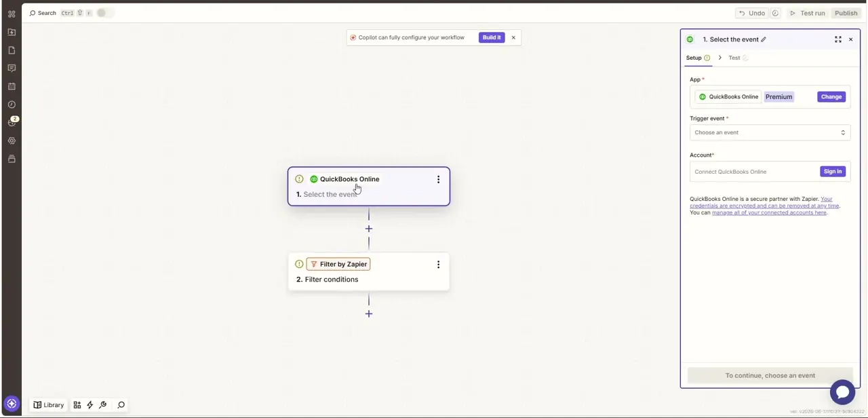Click the pencil rename icon in panel header
Image resolution: width=868 pixels, height=418 pixels.
tap(764, 39)
